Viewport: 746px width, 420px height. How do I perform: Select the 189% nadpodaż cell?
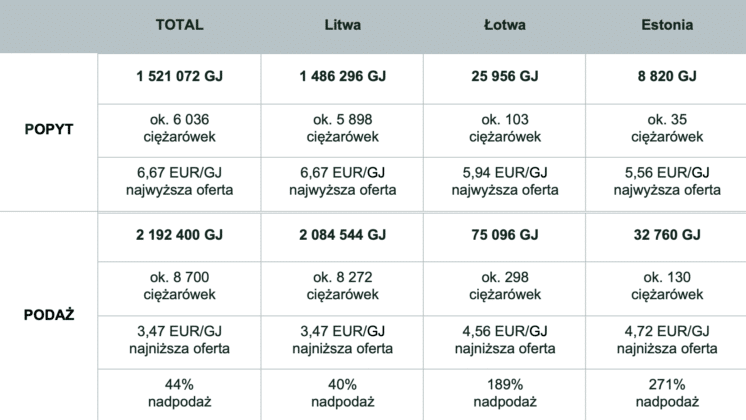505,395
